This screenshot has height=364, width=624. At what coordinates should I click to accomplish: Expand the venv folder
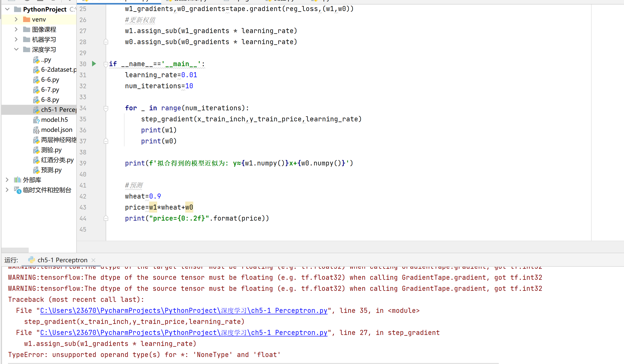click(16, 19)
